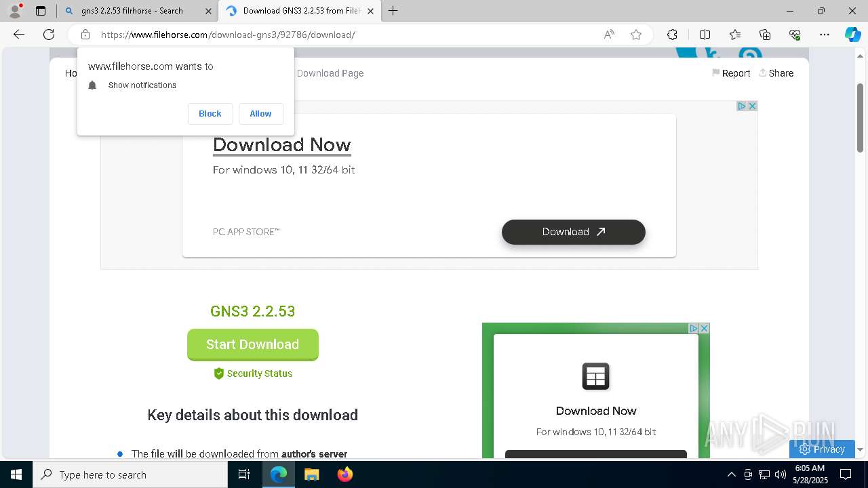Launch Firefox from the taskbar
Viewport: 868px width, 488px height.
[x=344, y=474]
